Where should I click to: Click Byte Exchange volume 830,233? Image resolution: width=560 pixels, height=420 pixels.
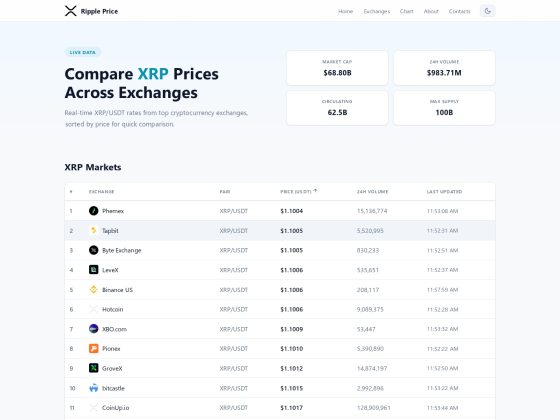[x=368, y=250]
